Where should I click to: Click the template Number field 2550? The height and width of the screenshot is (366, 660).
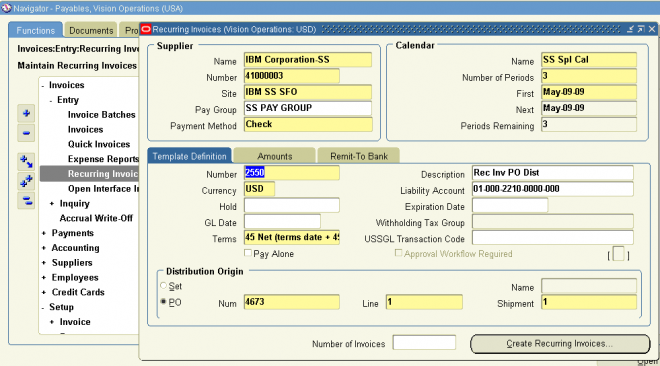click(x=292, y=172)
